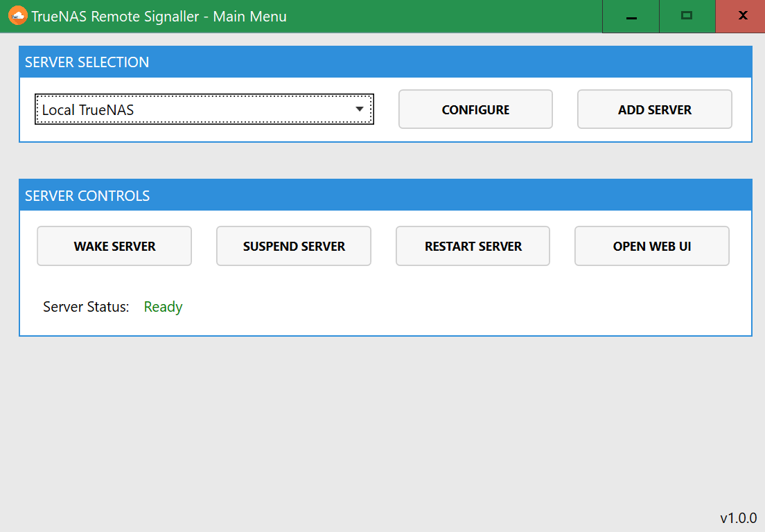Image resolution: width=765 pixels, height=532 pixels.
Task: Click SUSPEND SERVER button
Action: point(294,246)
